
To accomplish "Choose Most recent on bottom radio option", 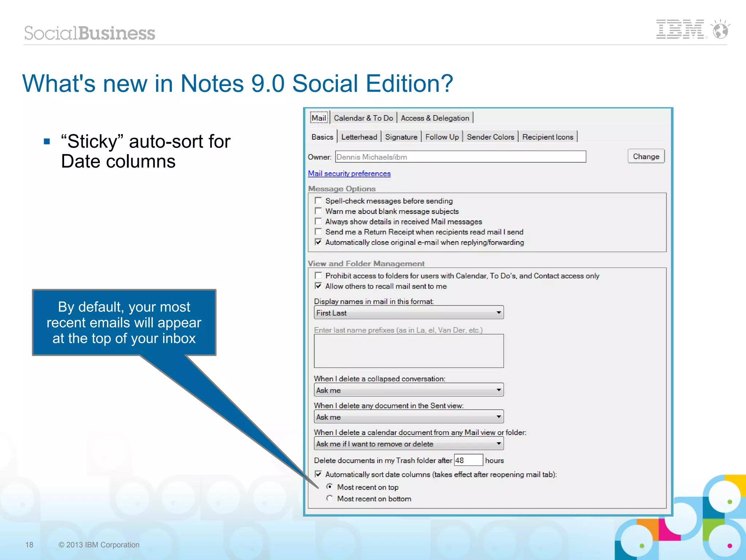I will click(329, 498).
